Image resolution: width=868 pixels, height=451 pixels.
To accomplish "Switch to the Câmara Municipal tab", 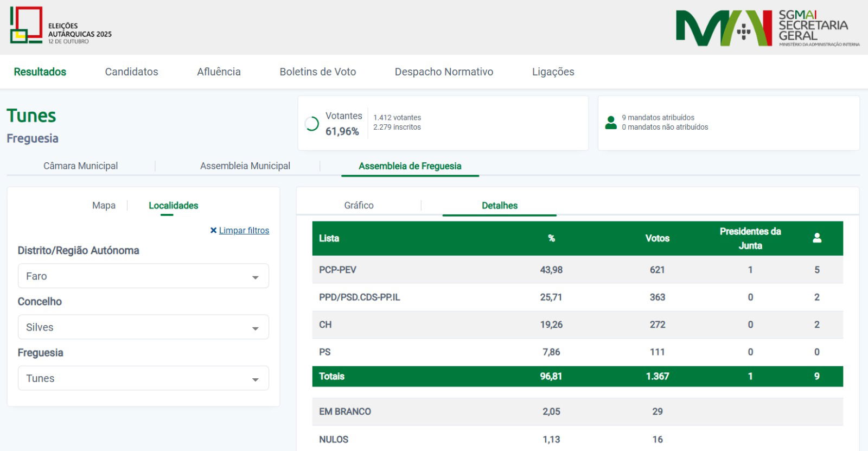I will tap(80, 166).
